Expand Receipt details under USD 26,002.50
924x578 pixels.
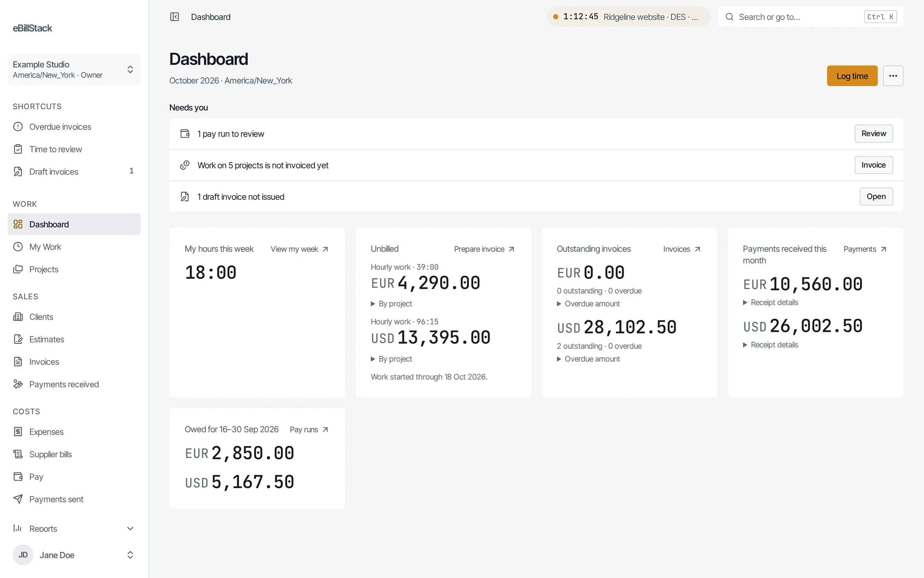771,345
